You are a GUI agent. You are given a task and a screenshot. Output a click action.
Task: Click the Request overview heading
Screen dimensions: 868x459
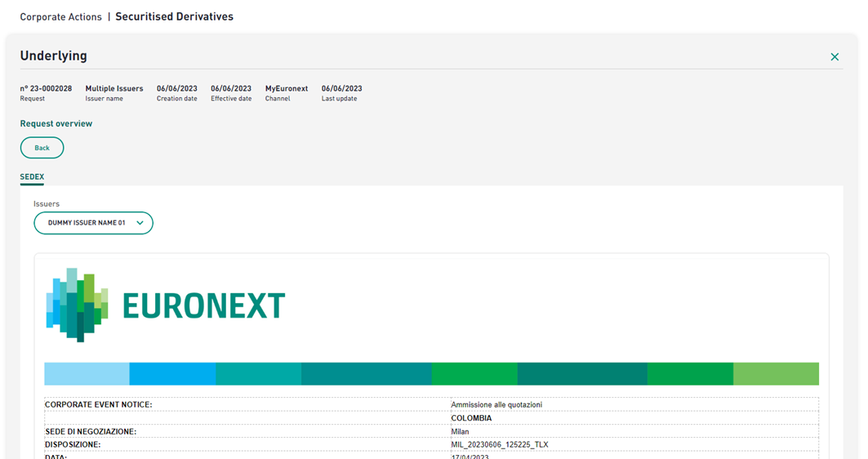click(x=56, y=123)
